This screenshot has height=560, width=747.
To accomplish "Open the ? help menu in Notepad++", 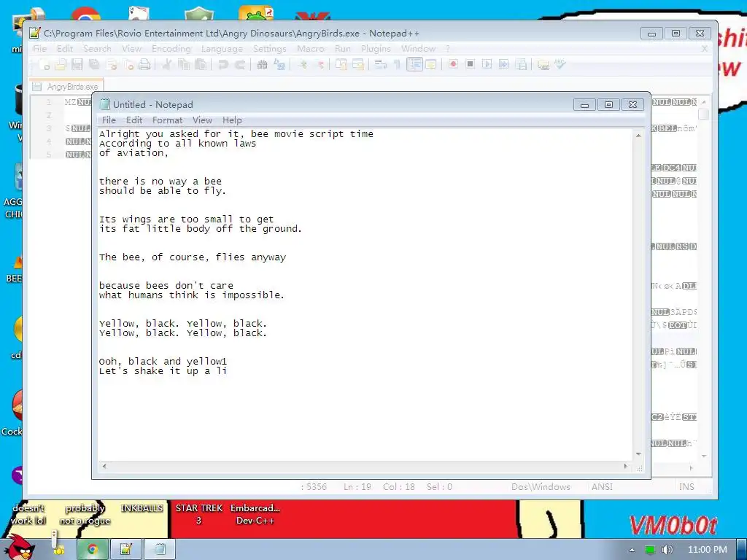I will (448, 49).
